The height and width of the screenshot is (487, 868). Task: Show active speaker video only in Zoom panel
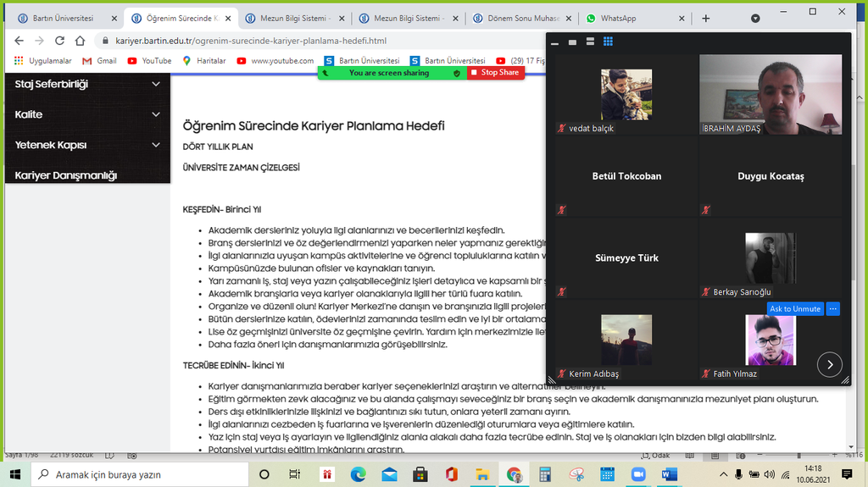point(572,42)
